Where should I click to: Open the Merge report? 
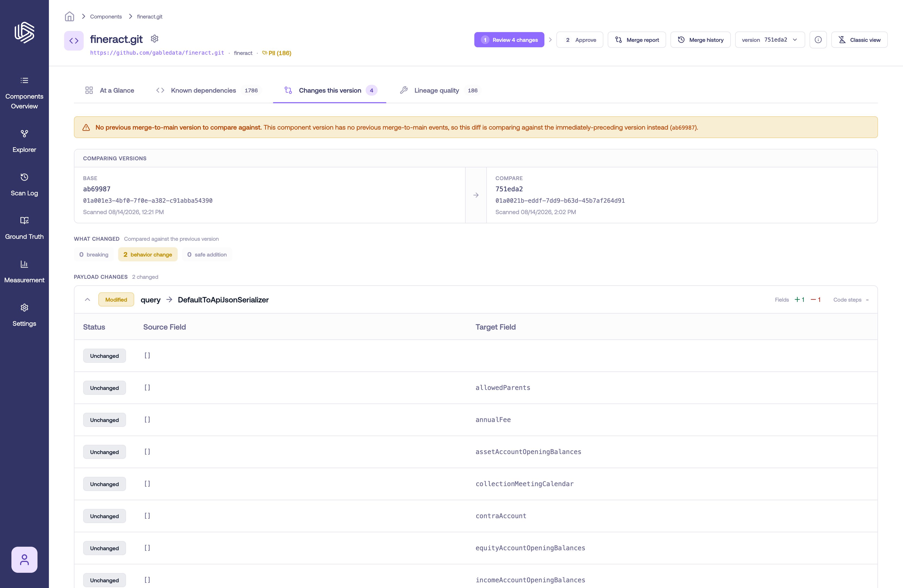tap(637, 40)
